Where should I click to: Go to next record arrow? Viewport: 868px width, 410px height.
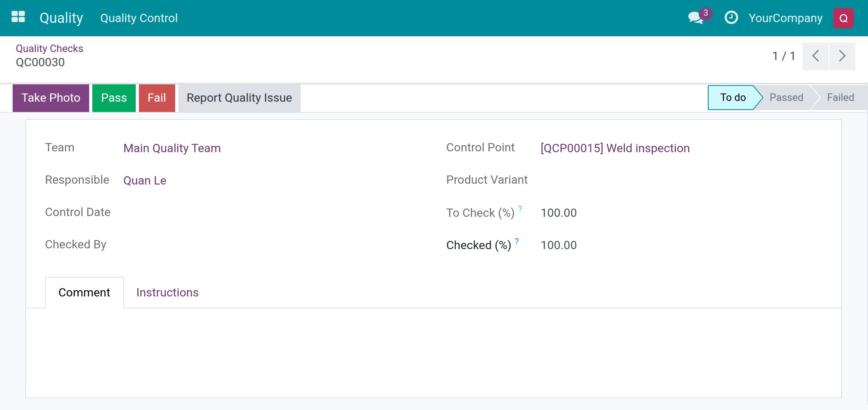[x=842, y=56]
